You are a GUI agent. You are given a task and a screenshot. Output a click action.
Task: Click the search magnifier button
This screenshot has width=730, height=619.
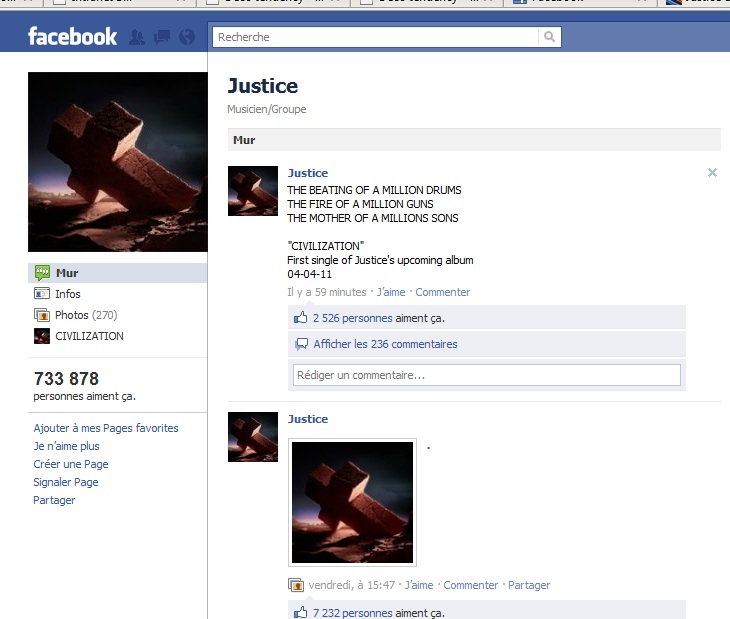[549, 37]
